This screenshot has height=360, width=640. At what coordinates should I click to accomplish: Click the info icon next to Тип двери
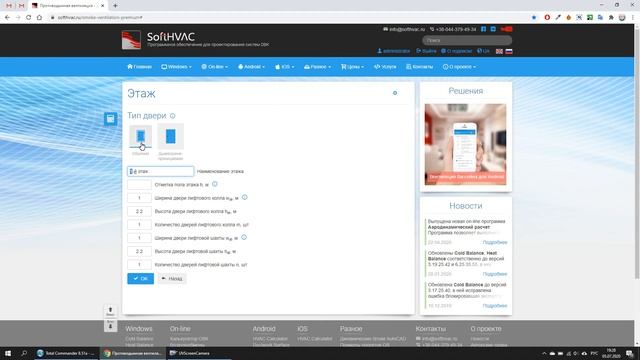pyautogui.click(x=173, y=116)
